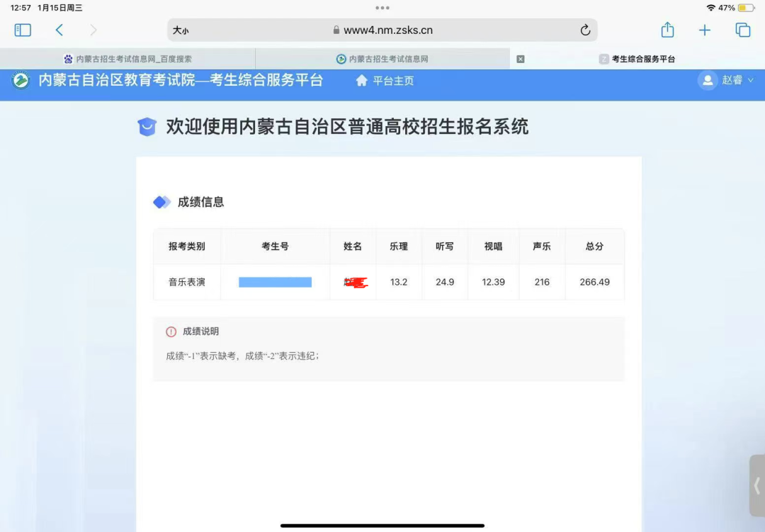Click the exam bureau logo icon

coord(20,81)
